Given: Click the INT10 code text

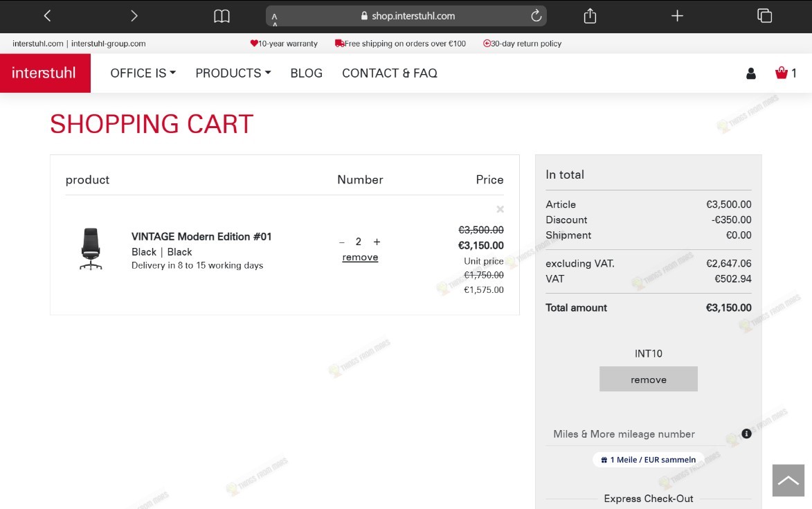Looking at the screenshot, I should coord(649,354).
